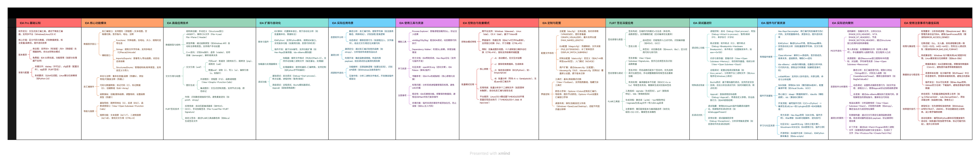Click the '学习与社区资源' node

[767, 125]
